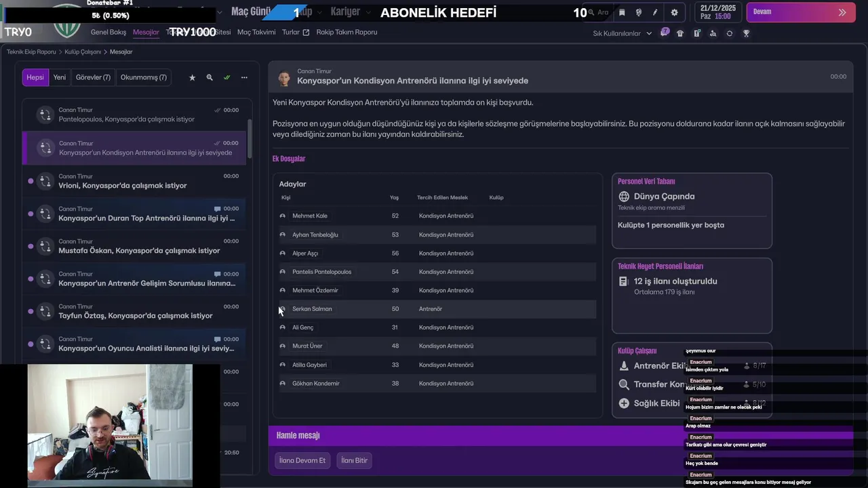Select candidate row Mehmet Özdemir
Screen dimensions: 868x488
coord(437,290)
